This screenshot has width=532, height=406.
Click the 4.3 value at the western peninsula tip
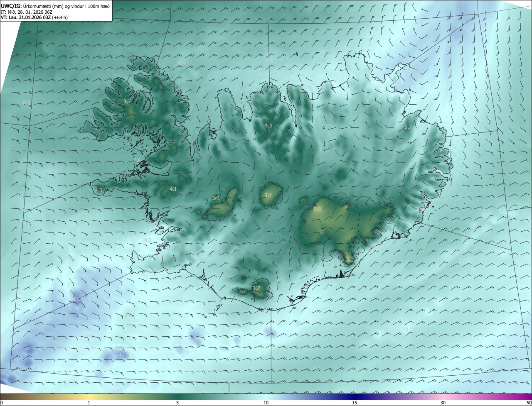pyautogui.click(x=99, y=190)
